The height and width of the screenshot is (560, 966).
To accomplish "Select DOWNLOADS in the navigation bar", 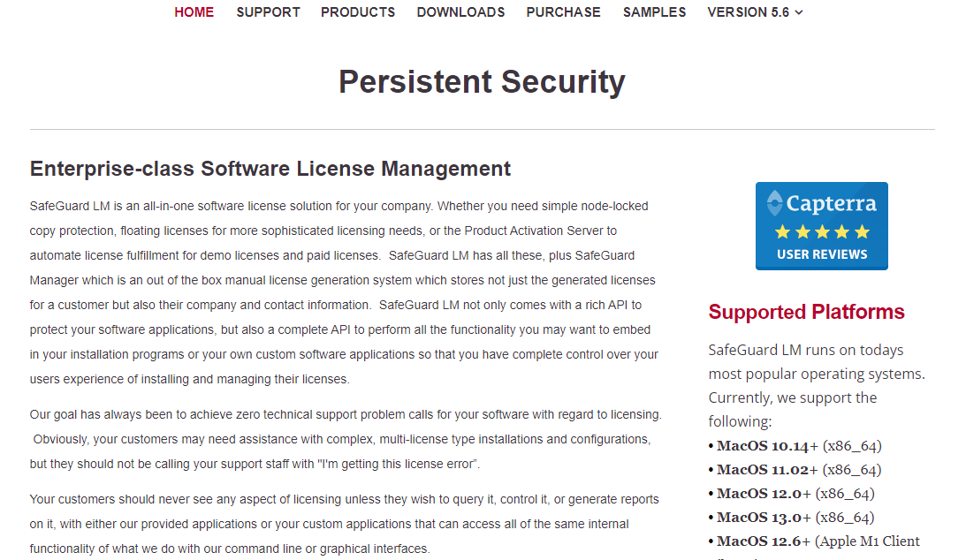I will click(x=460, y=12).
